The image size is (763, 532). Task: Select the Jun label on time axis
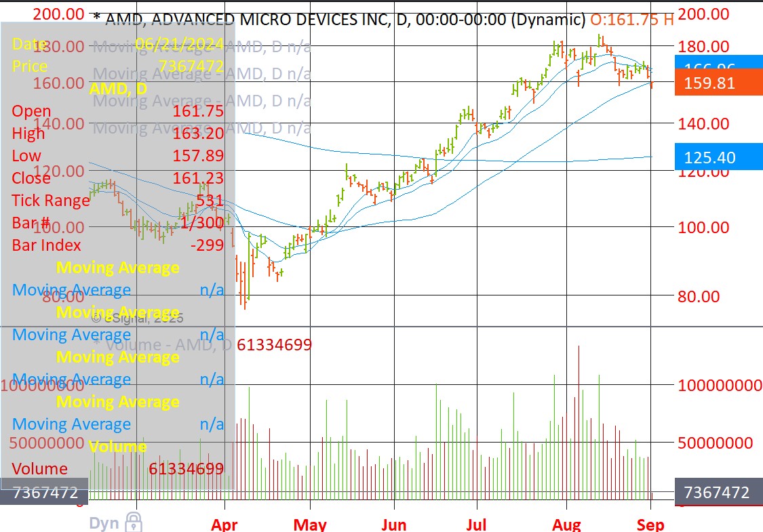[x=393, y=525]
